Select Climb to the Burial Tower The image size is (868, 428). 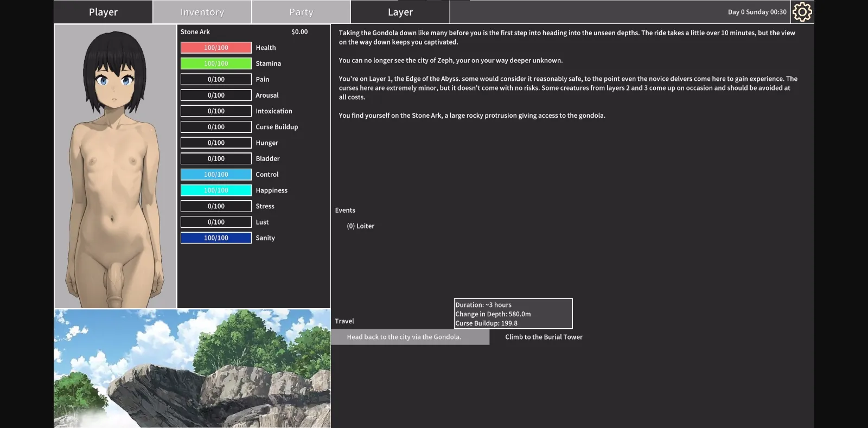click(x=544, y=337)
